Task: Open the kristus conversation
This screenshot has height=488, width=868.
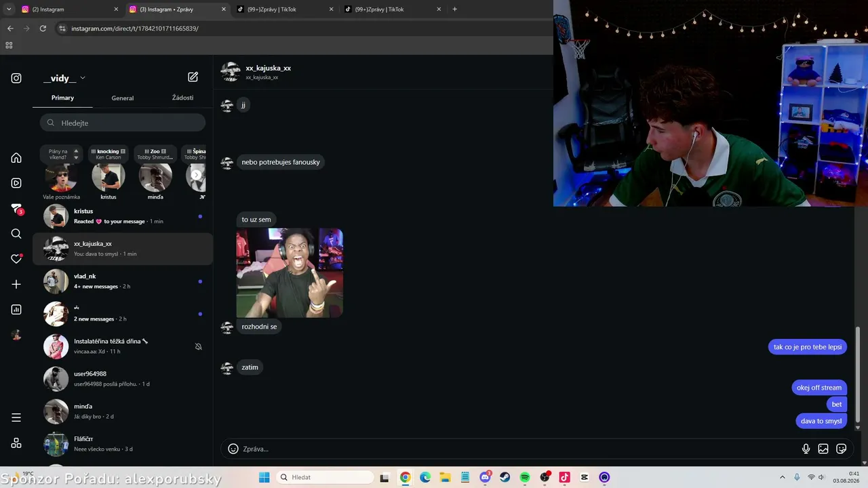Action: 123,216
